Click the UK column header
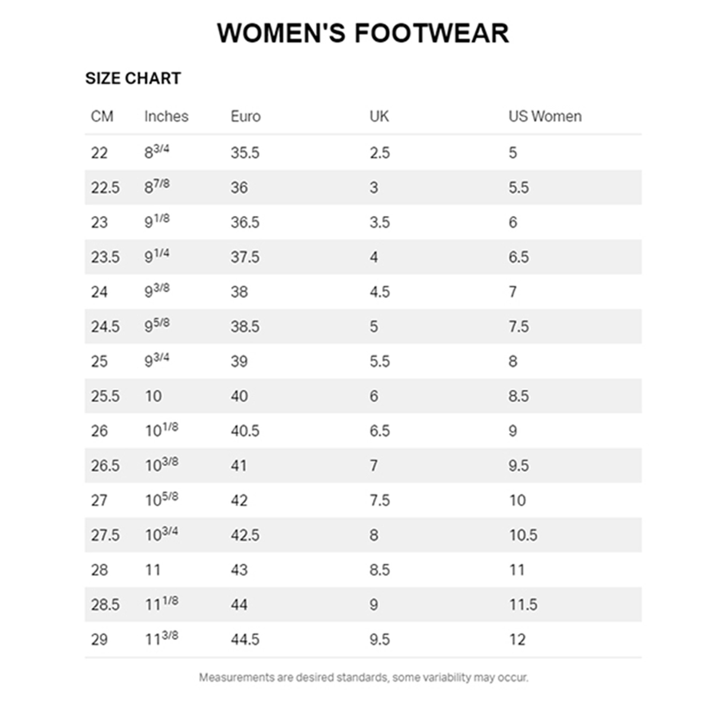Image resolution: width=728 pixels, height=728 pixels. pos(379,116)
